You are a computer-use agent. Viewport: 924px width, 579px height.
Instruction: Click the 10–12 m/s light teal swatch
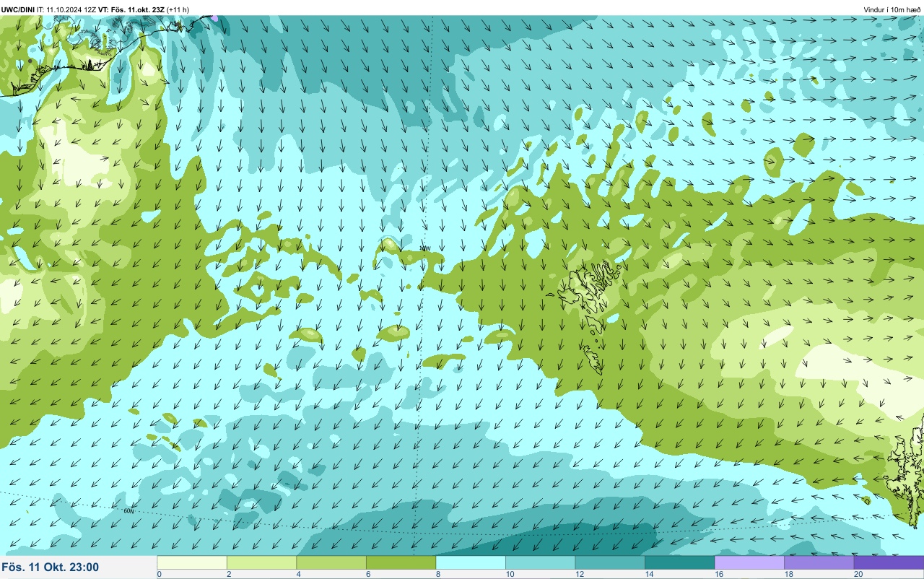coord(540,562)
